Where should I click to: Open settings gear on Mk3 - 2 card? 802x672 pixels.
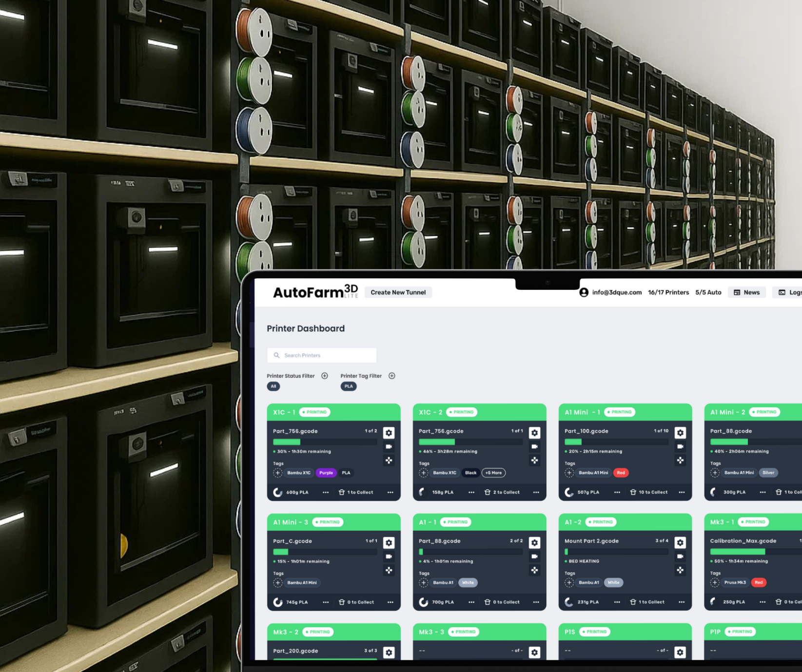(x=389, y=653)
